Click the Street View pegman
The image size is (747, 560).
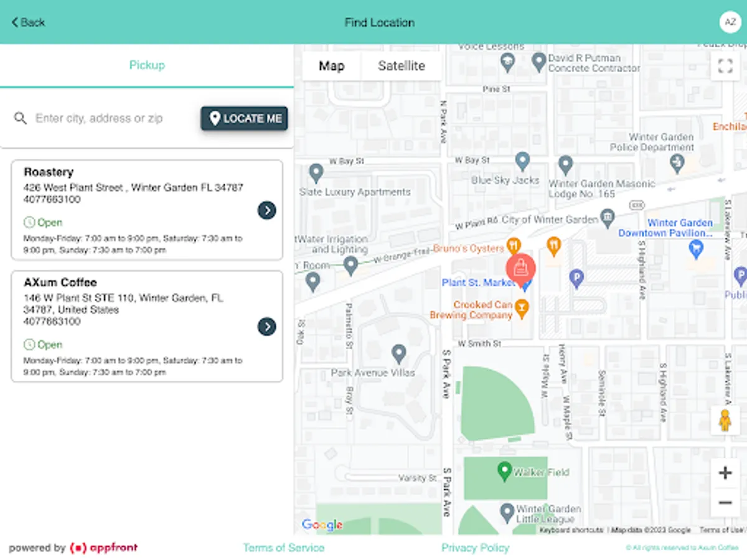[725, 421]
